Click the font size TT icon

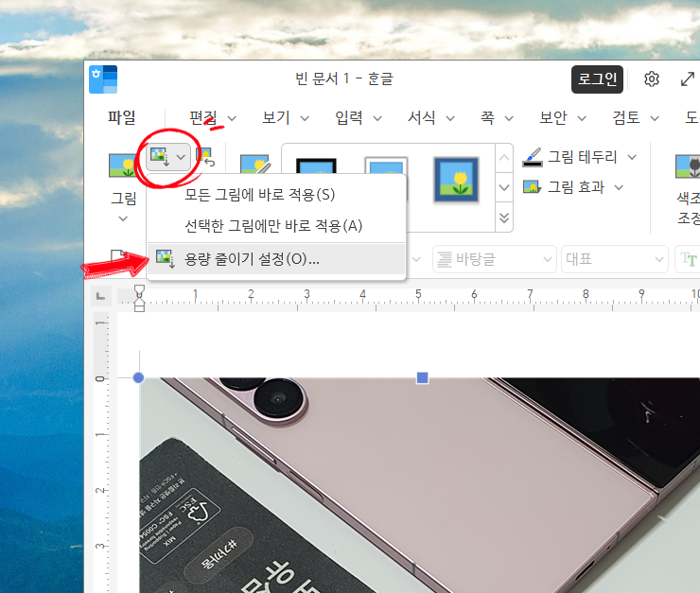(688, 259)
